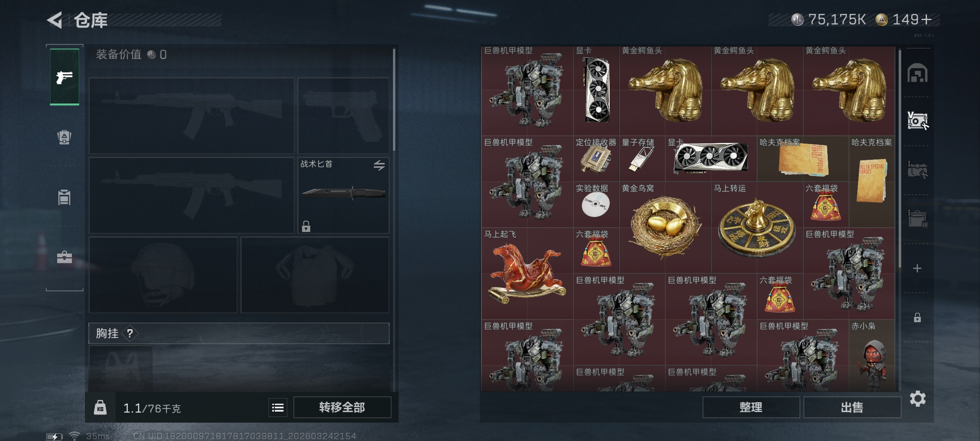980x441 pixels.
Task: Click the inventory grid vertical scrollbar
Action: tap(900, 159)
